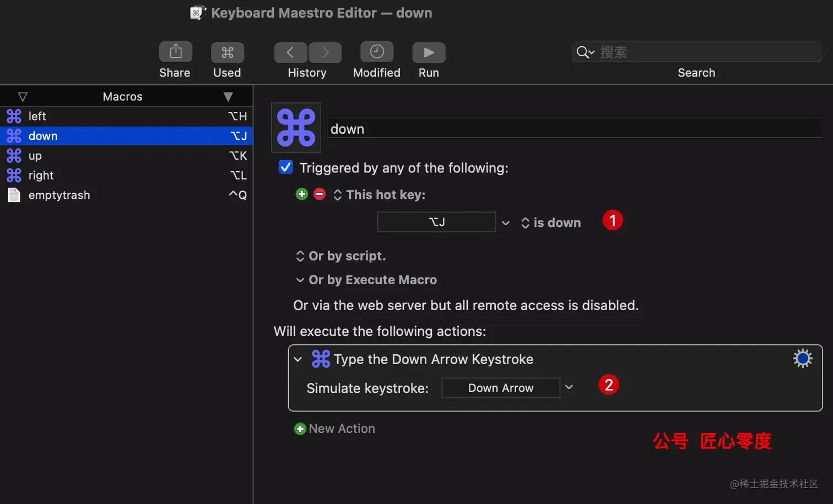
Task: Select the down macro row
Action: pos(126,136)
